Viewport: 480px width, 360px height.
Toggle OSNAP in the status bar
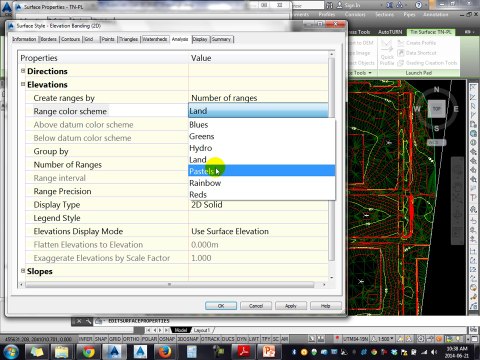167,339
